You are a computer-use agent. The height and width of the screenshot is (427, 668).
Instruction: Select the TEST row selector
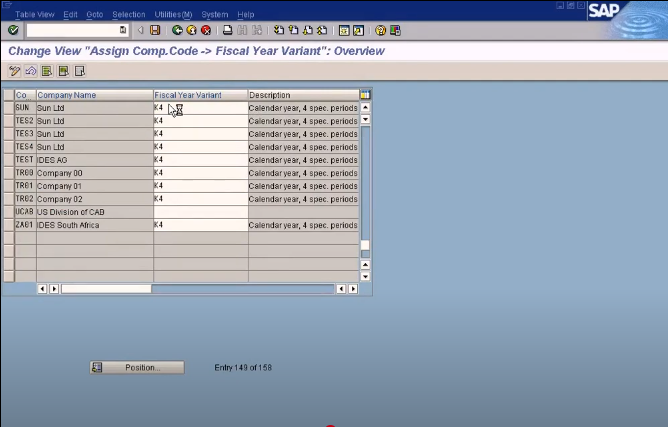click(9, 160)
